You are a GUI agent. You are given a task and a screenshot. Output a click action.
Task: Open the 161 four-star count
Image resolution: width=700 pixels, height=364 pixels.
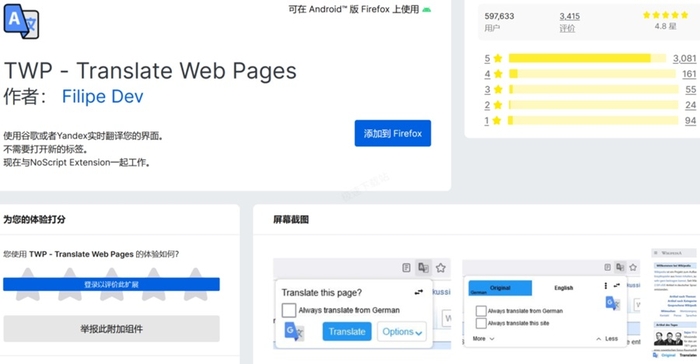click(x=689, y=74)
